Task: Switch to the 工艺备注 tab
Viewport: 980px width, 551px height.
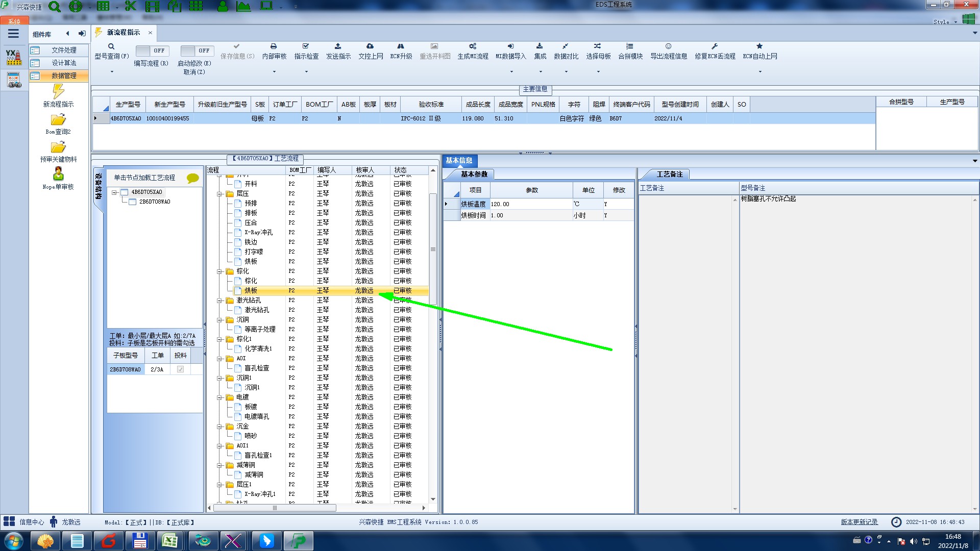Action: coord(669,174)
